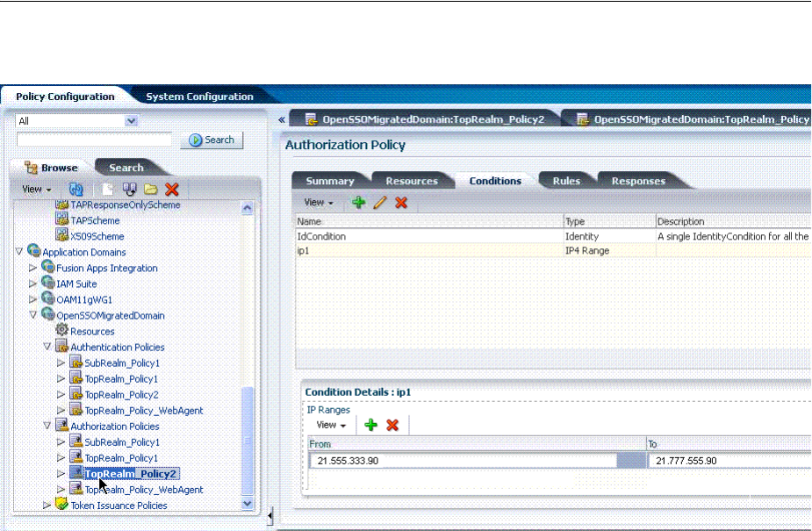
Task: Click the Resources gear icon
Action: click(x=61, y=330)
